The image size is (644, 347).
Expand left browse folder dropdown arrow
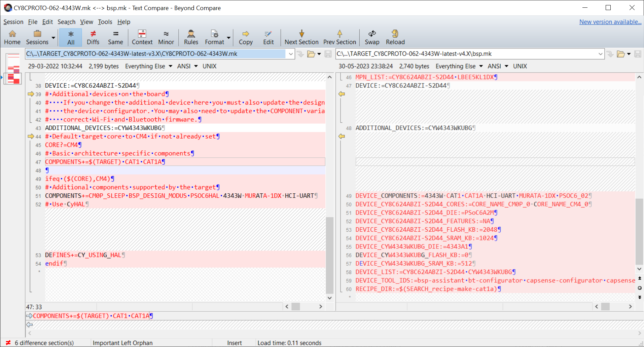pyautogui.click(x=319, y=54)
